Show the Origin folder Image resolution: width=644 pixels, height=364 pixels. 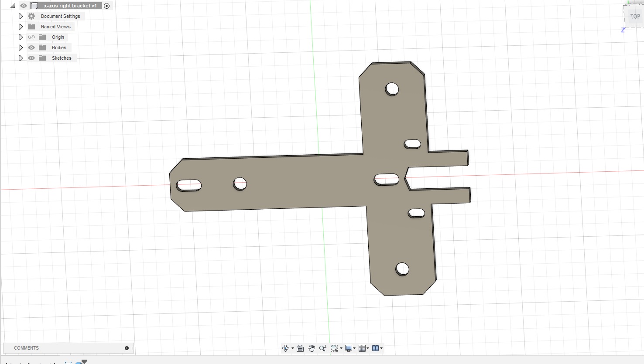(31, 37)
